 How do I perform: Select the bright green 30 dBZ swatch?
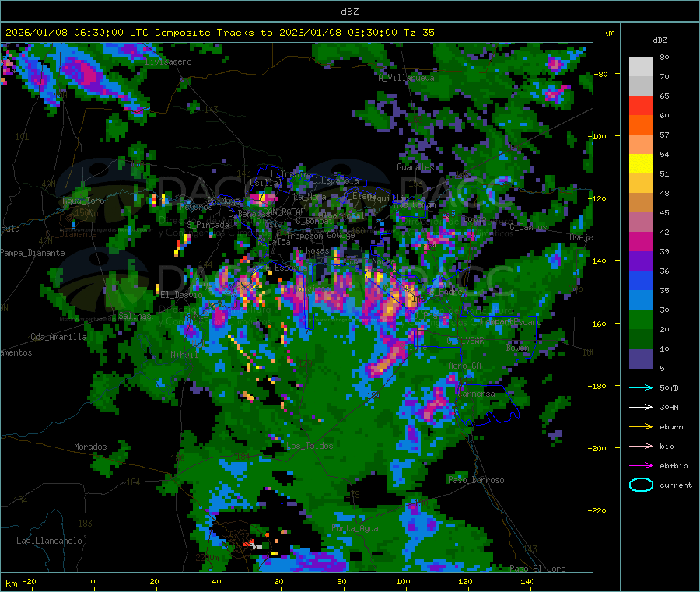coord(641,319)
